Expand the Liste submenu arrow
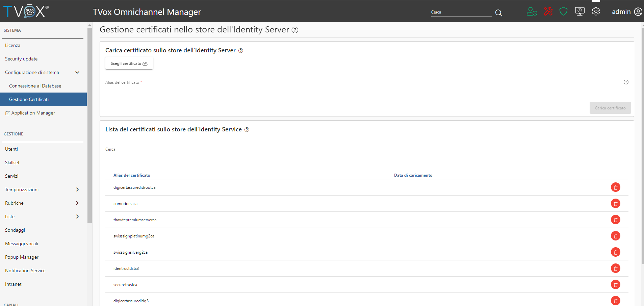 click(x=77, y=216)
